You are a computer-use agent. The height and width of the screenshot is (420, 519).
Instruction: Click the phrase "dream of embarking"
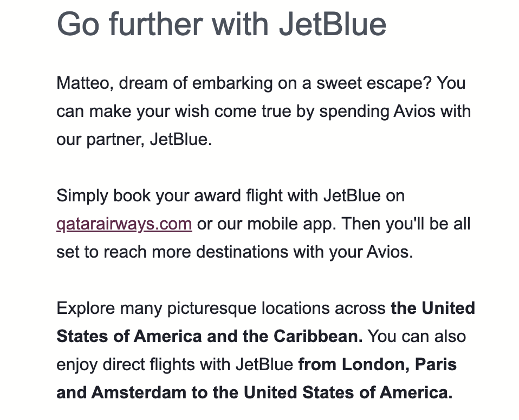pos(196,83)
